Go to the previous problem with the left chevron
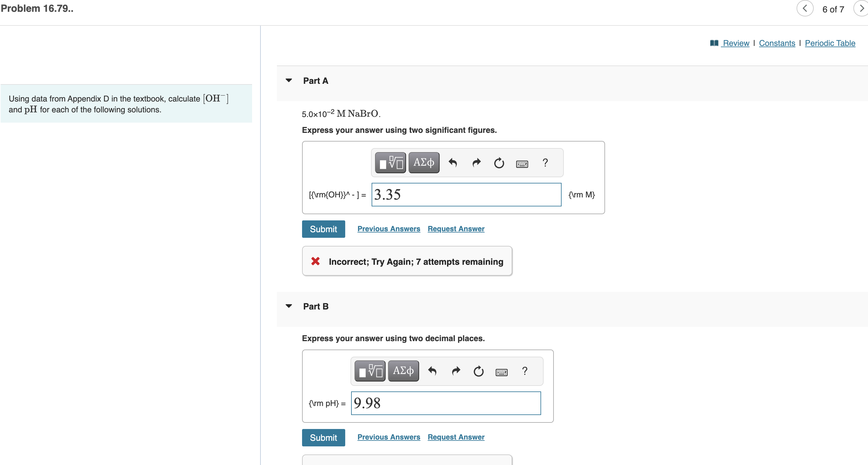Image resolution: width=868 pixels, height=465 pixels. (806, 9)
